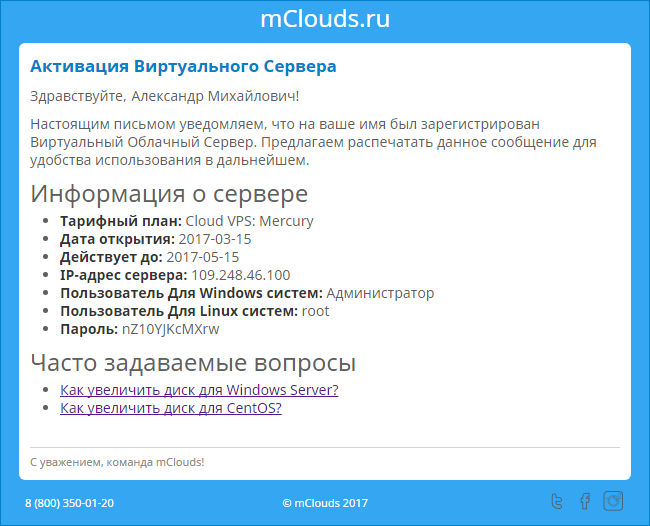The image size is (650, 526).
Task: Click the 'Часто задаваемые вопросы' heading
Action: pyautogui.click(x=193, y=363)
